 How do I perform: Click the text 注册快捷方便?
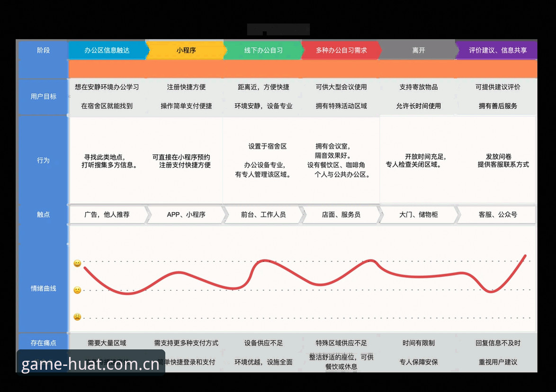[186, 87]
